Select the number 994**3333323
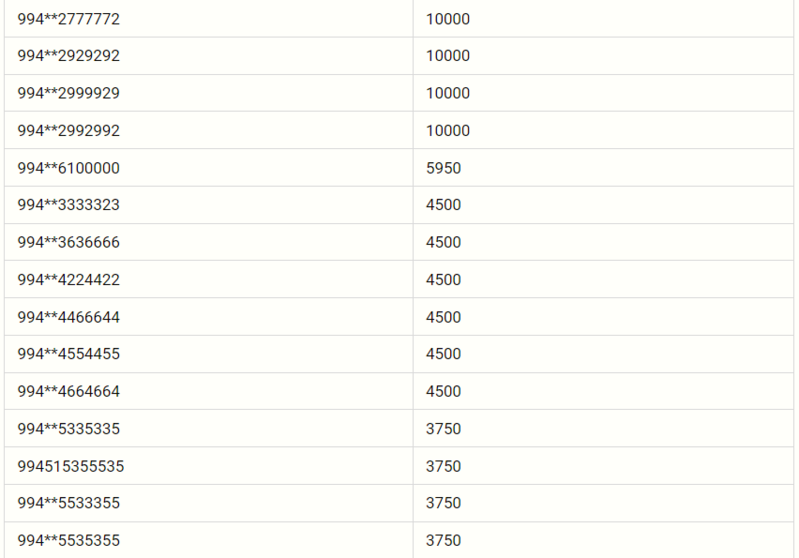 tap(68, 205)
